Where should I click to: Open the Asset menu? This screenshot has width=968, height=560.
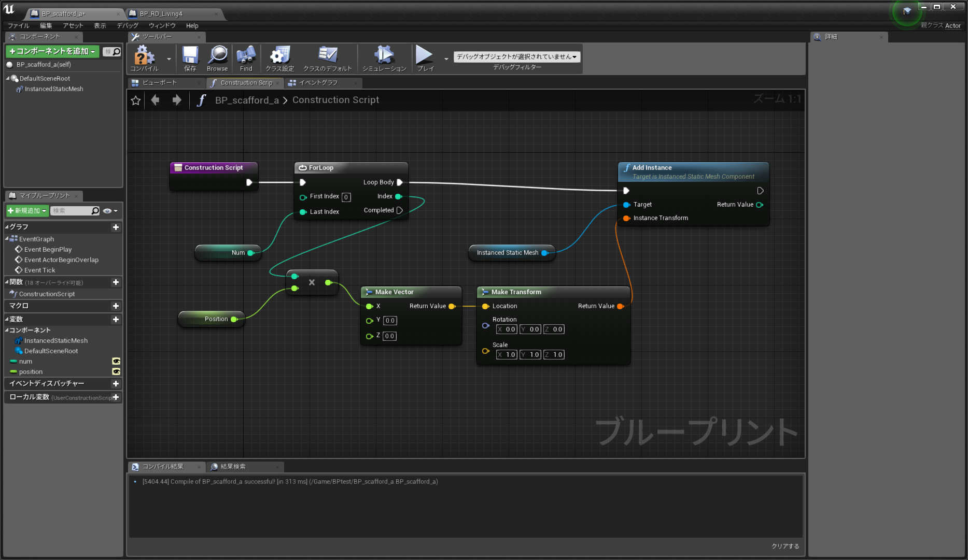click(x=73, y=26)
